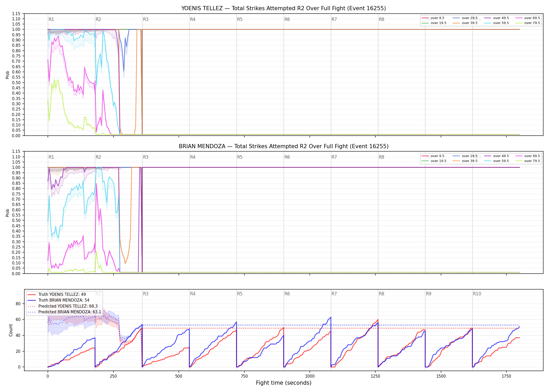Screen dimensions: 549x392
Task: Click 'Predicted BRIAN MENDOZA: 63.1' legend entry
Action: (64, 312)
